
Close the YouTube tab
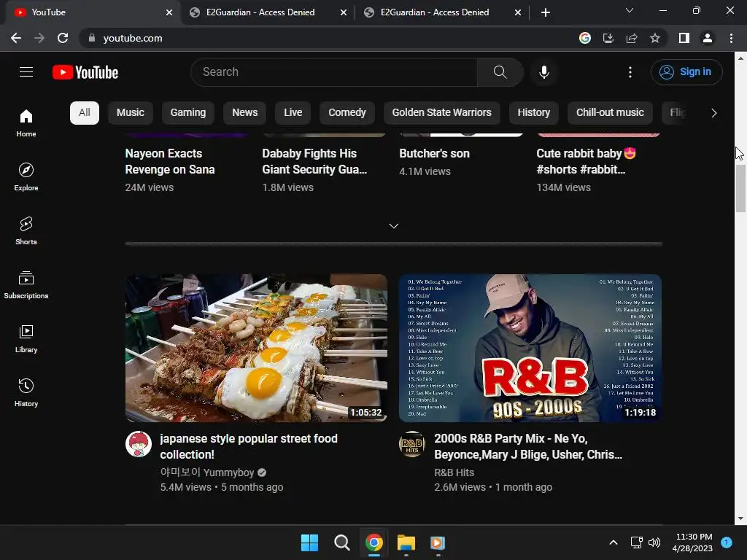pos(169,12)
